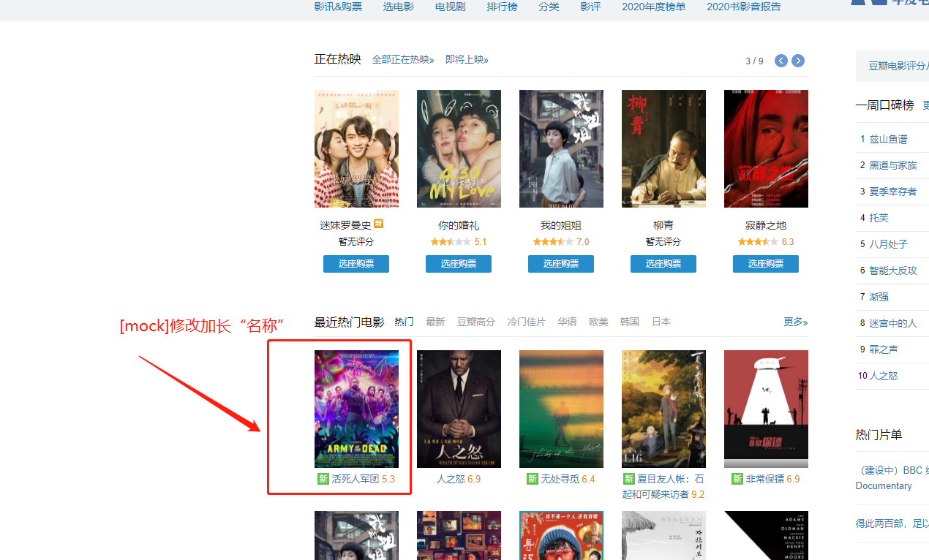
Task: Open 柳青 title link
Action: pos(663,225)
